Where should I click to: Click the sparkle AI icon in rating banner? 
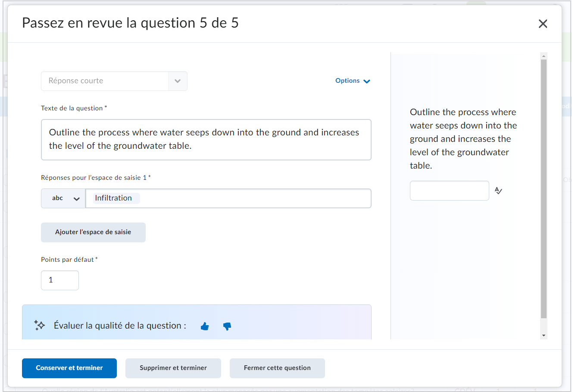(40, 325)
